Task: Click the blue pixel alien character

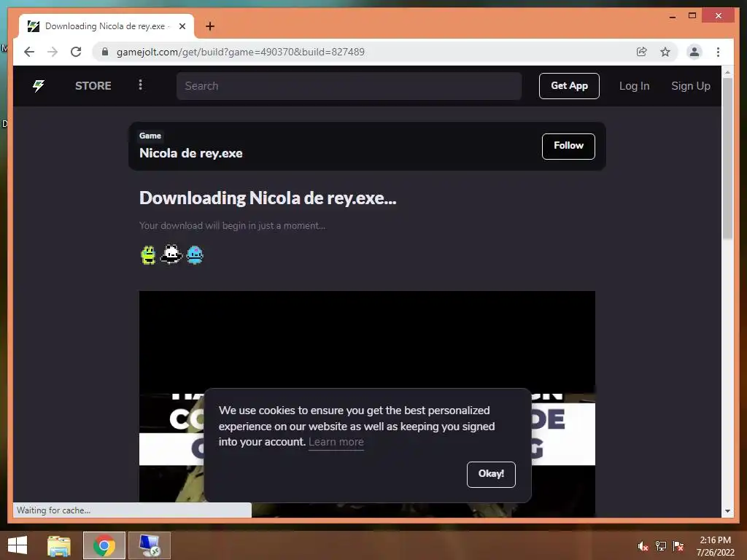Action: coord(195,254)
